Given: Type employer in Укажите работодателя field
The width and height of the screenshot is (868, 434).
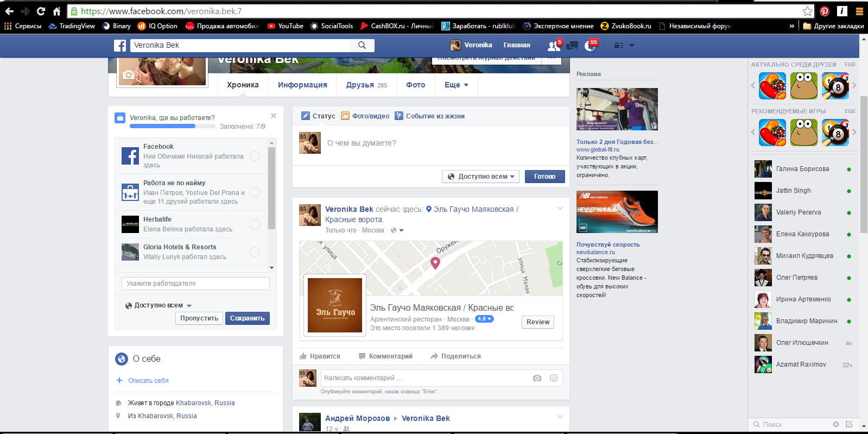Looking at the screenshot, I should pos(195,284).
